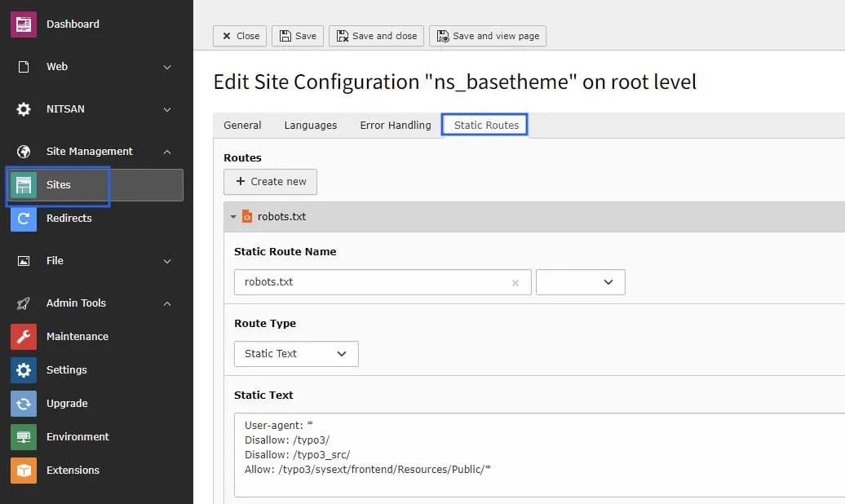Open Environment from the sidebar
The width and height of the screenshot is (845, 504).
[77, 437]
